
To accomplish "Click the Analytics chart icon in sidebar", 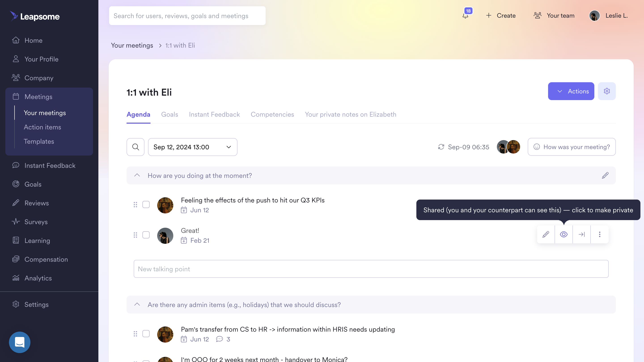I will pyautogui.click(x=16, y=278).
